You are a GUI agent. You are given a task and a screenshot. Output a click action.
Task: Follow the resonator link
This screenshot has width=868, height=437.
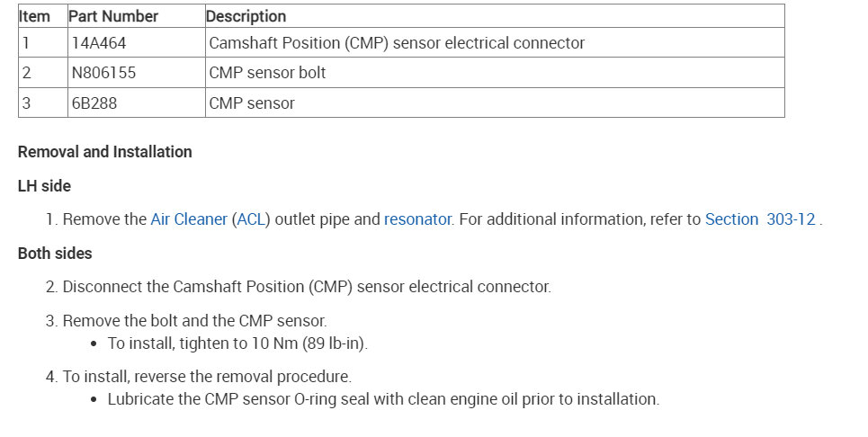(416, 219)
